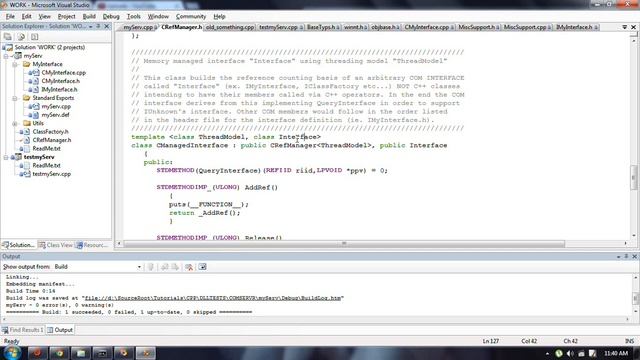Click Show All Files icon in Solution Explorer
This screenshot has height=360, width=640.
pos(21,37)
